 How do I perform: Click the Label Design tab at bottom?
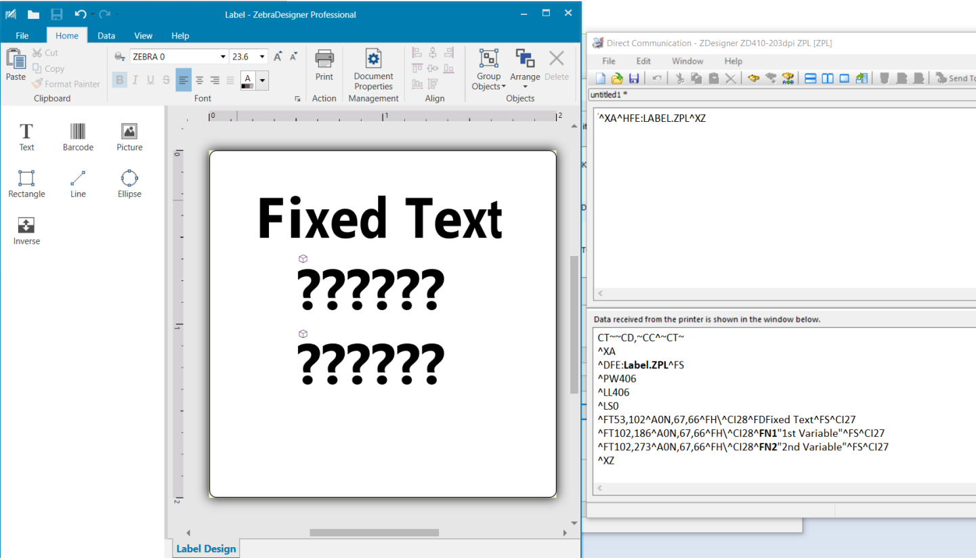206,548
